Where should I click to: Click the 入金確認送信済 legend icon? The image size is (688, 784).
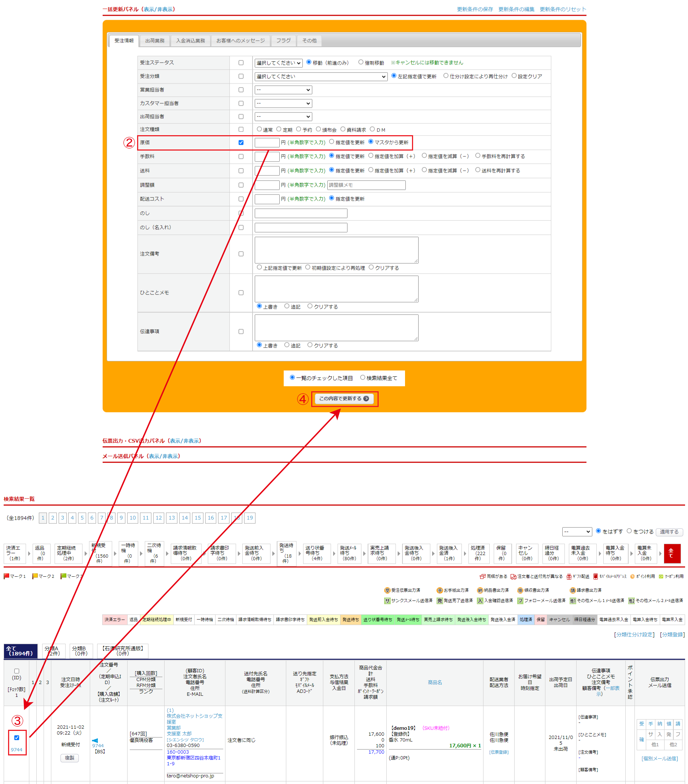[480, 601]
